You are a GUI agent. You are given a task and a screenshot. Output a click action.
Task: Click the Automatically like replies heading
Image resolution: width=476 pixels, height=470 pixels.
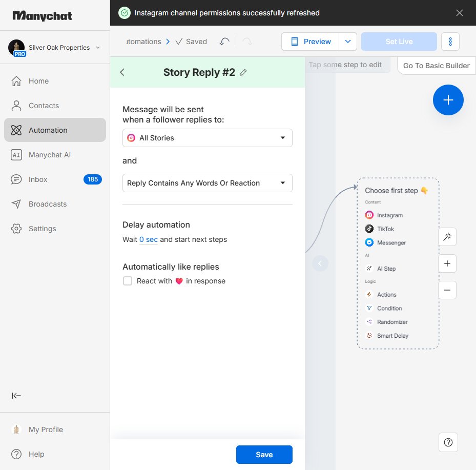(x=171, y=267)
